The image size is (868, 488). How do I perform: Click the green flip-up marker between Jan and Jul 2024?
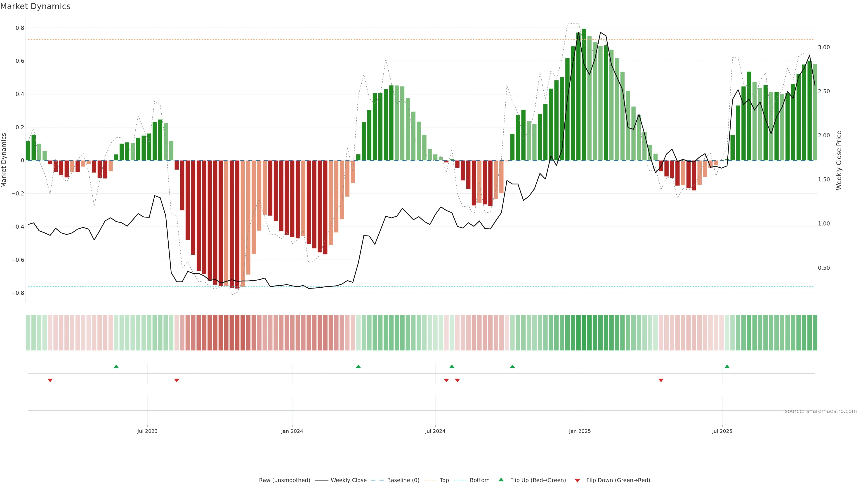tap(358, 366)
